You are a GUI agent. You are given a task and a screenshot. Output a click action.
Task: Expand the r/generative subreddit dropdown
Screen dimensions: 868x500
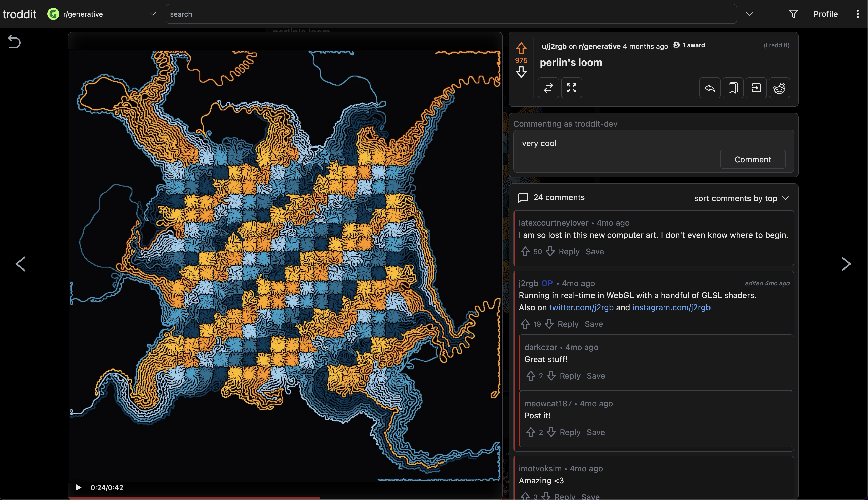click(153, 14)
